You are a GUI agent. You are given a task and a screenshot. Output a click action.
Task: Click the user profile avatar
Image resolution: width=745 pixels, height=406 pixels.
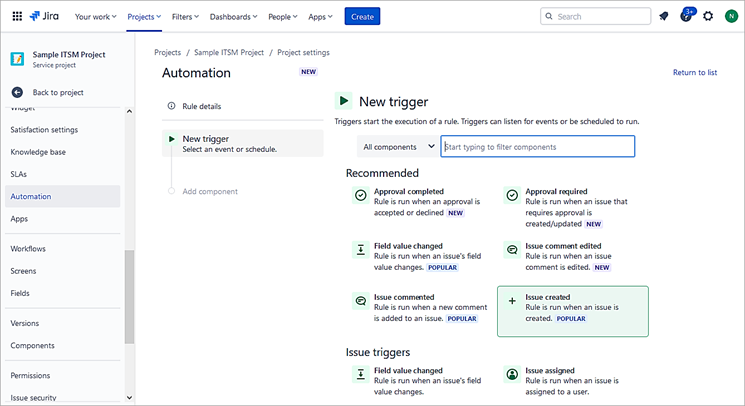point(731,16)
